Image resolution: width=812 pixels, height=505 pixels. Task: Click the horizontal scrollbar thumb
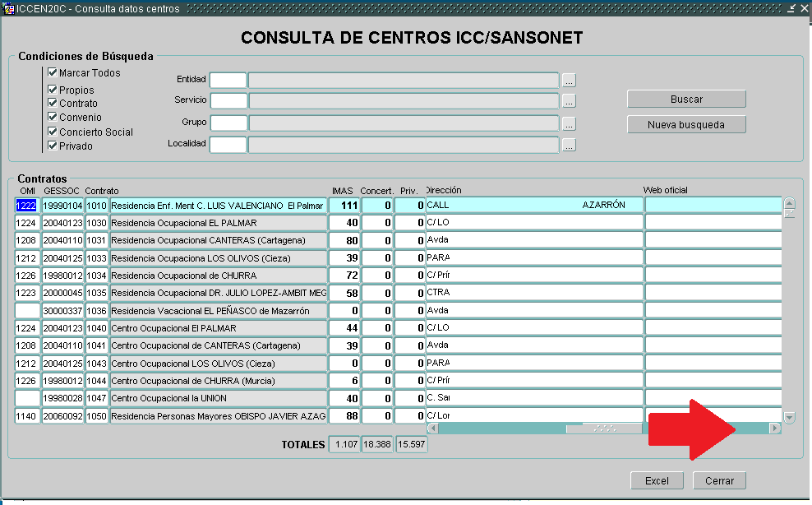[604, 429]
